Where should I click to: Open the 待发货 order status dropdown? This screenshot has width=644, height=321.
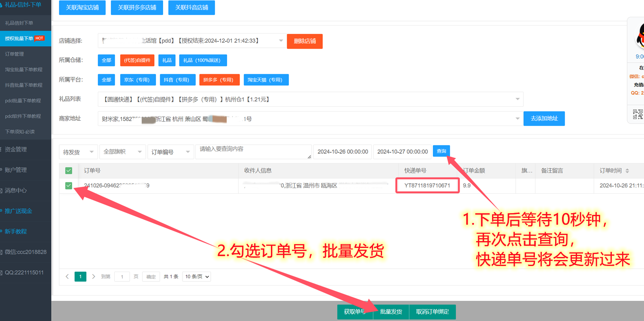click(79, 152)
